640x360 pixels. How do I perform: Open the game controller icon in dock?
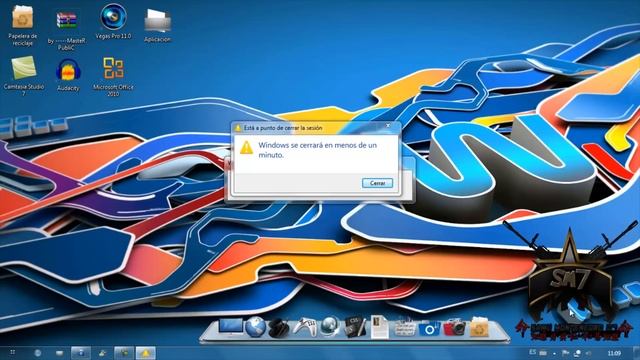304,327
